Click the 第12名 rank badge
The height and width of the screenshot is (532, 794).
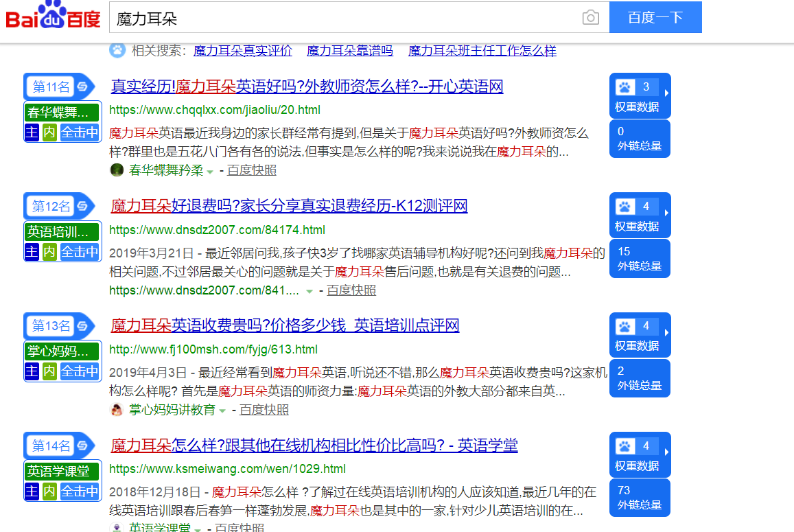60,206
